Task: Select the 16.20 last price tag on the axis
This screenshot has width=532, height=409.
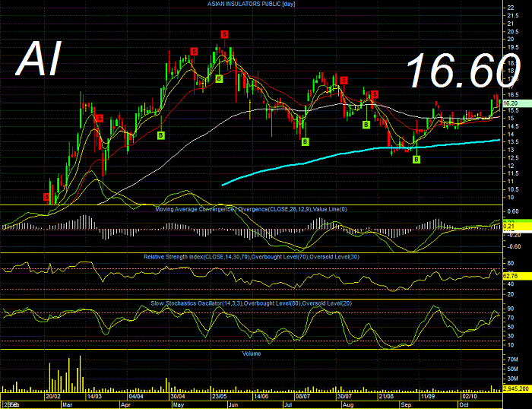Action: tap(517, 103)
